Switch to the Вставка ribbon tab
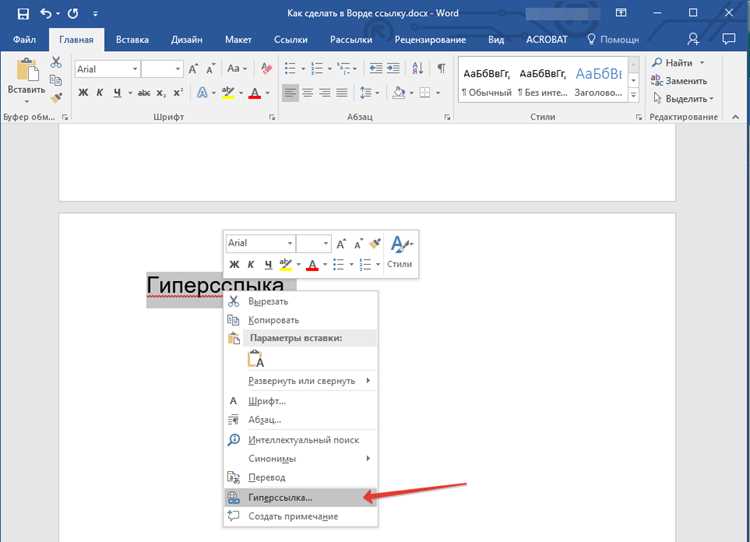 (132, 40)
